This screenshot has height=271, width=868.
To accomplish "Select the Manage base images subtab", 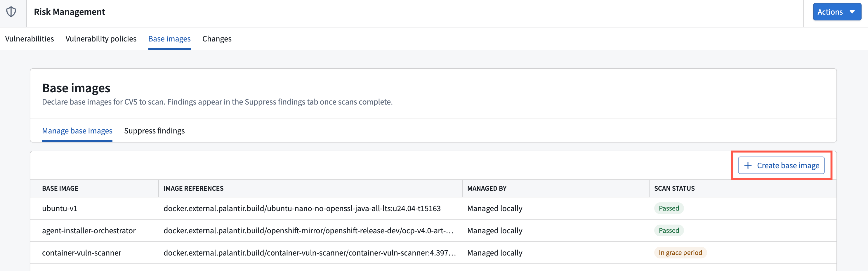I will click(x=77, y=131).
